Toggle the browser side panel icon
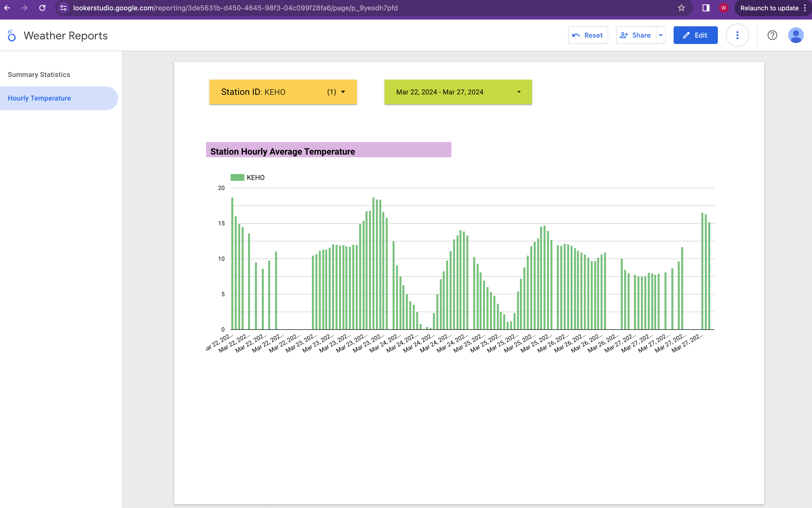 pyautogui.click(x=706, y=8)
